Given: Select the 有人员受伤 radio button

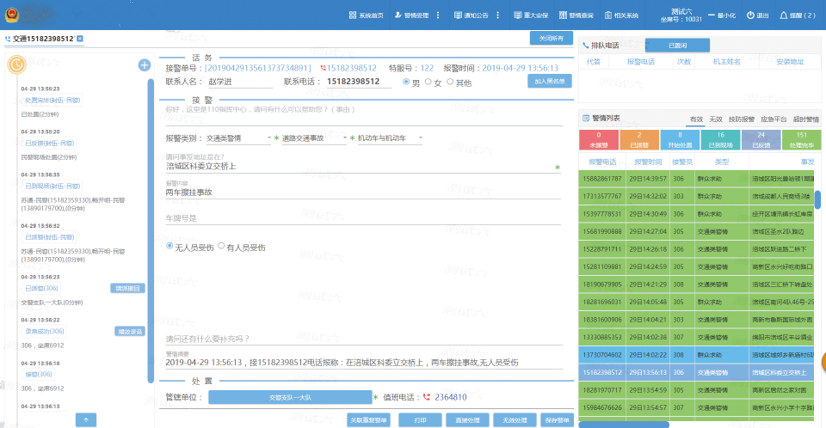Looking at the screenshot, I should click(x=221, y=246).
